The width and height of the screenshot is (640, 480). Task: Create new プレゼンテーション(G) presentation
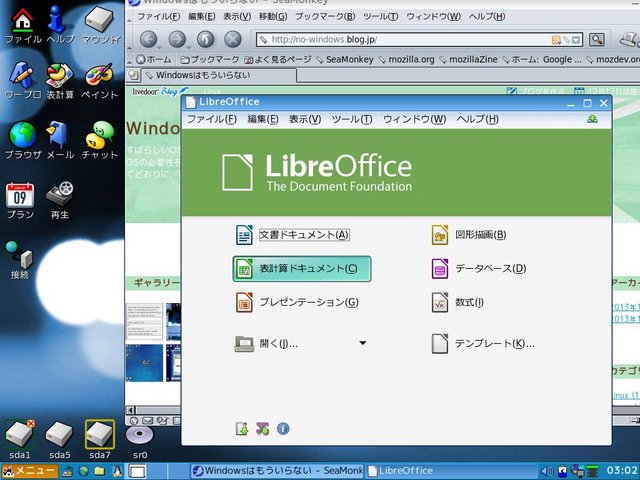(297, 302)
